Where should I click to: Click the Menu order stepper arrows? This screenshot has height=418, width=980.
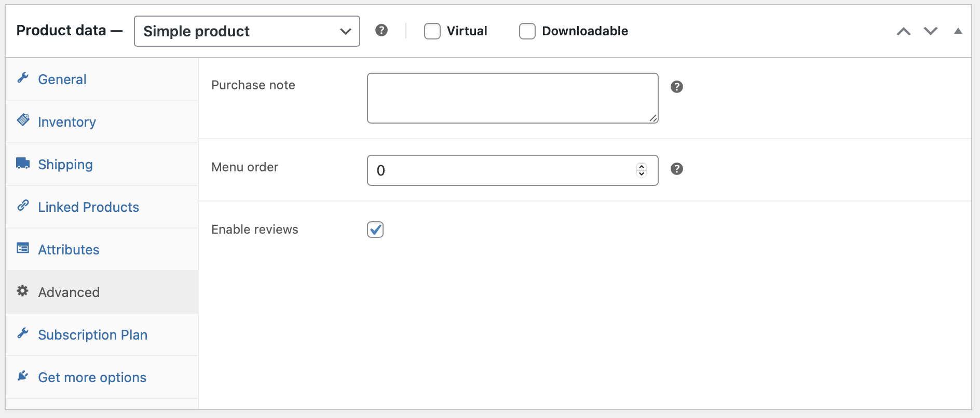(642, 170)
